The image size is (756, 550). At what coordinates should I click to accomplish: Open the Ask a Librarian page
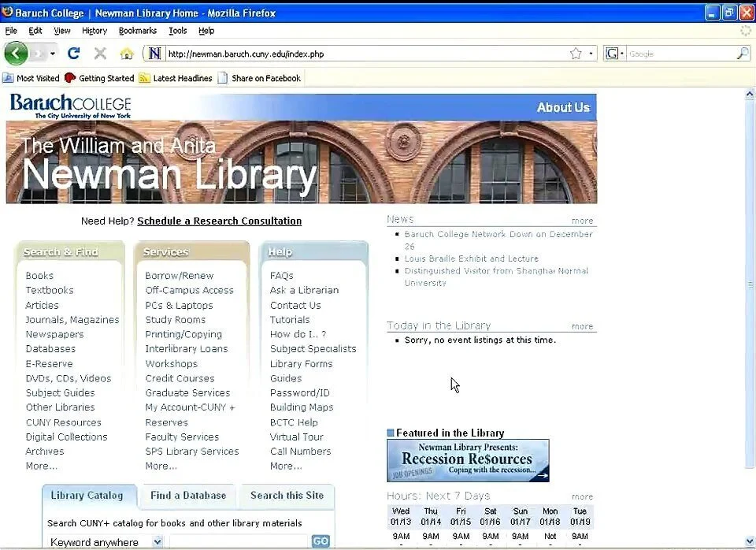[x=304, y=290]
